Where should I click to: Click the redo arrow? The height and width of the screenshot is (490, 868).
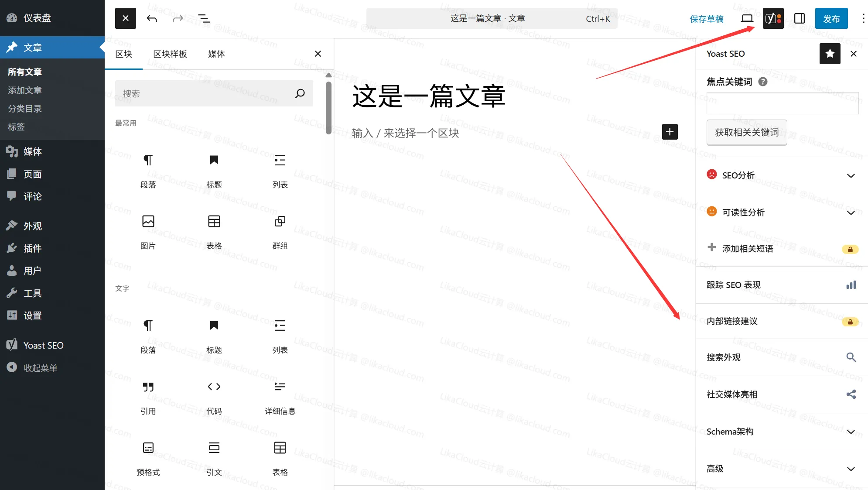coord(178,18)
